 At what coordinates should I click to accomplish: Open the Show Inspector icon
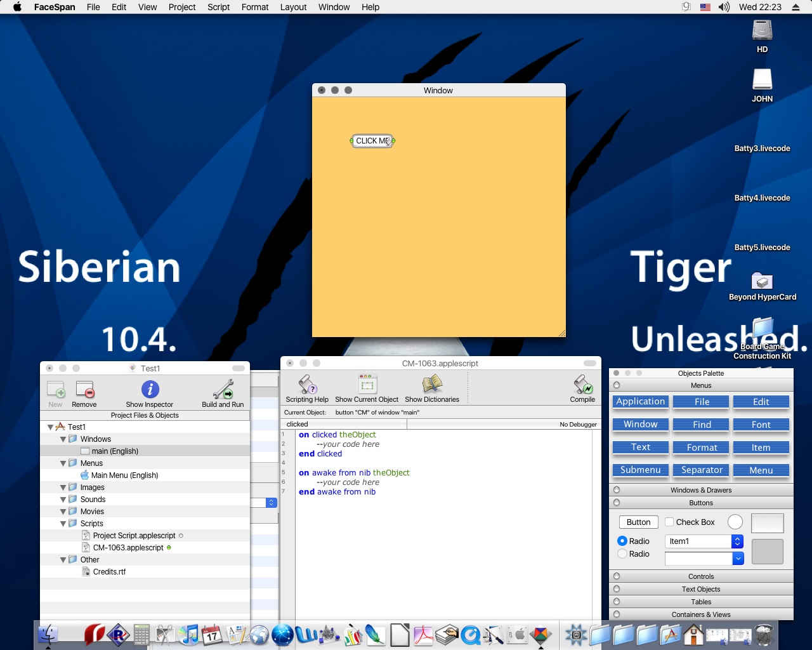tap(150, 389)
